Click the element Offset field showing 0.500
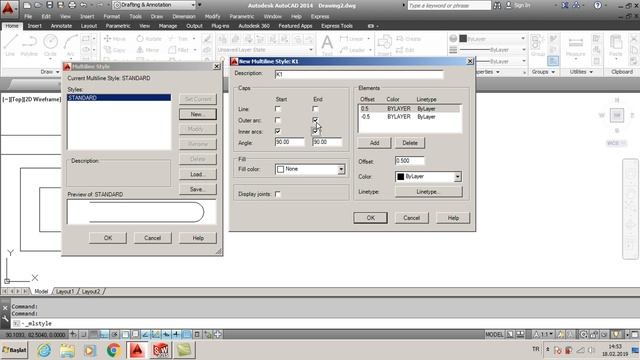The image size is (640, 360). pyautogui.click(x=409, y=161)
